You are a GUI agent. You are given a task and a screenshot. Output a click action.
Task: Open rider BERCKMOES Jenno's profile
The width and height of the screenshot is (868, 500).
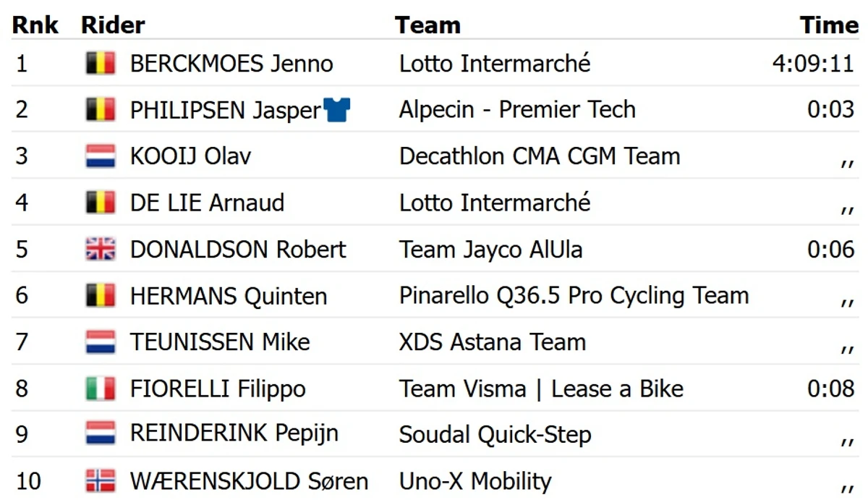(x=231, y=64)
